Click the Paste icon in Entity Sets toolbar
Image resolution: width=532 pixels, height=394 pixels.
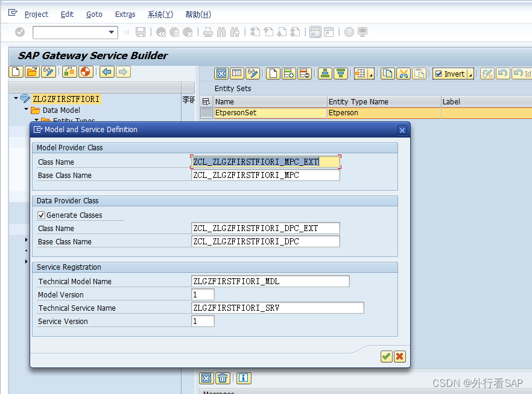click(419, 74)
